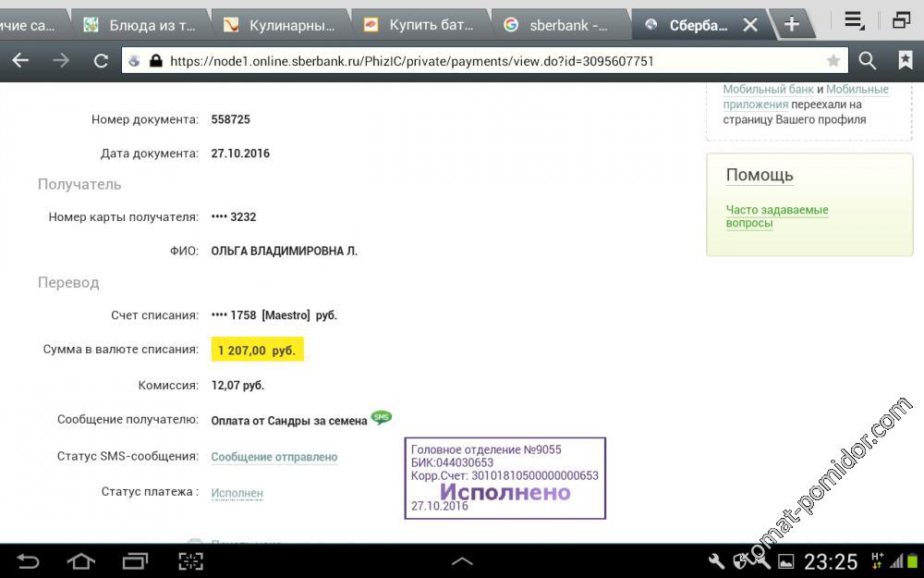The width and height of the screenshot is (924, 578).
Task: Tap the clock showing 23:25
Action: (x=831, y=561)
